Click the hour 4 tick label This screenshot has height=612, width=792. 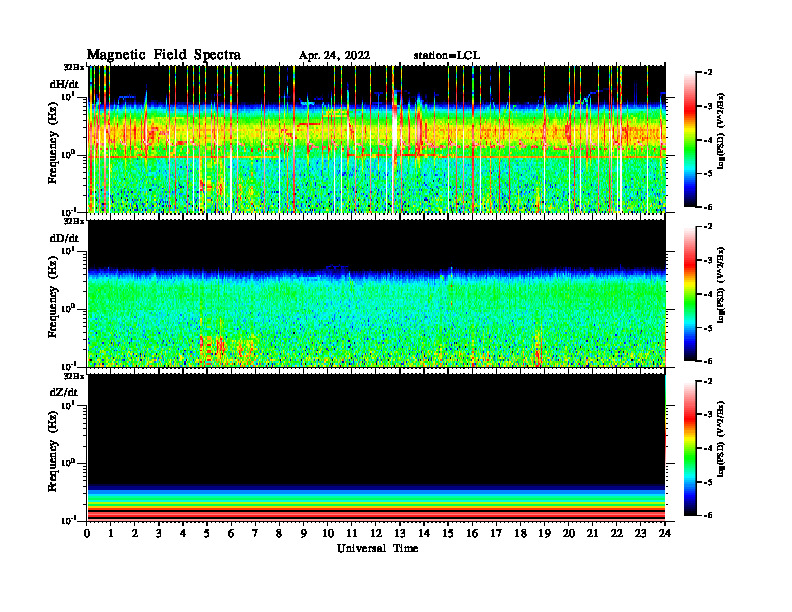183,533
